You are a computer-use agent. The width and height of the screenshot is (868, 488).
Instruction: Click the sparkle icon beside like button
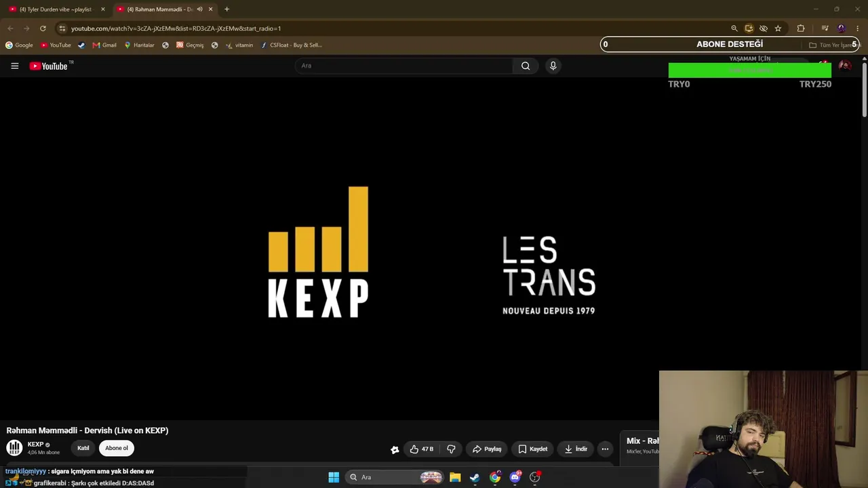click(395, 449)
